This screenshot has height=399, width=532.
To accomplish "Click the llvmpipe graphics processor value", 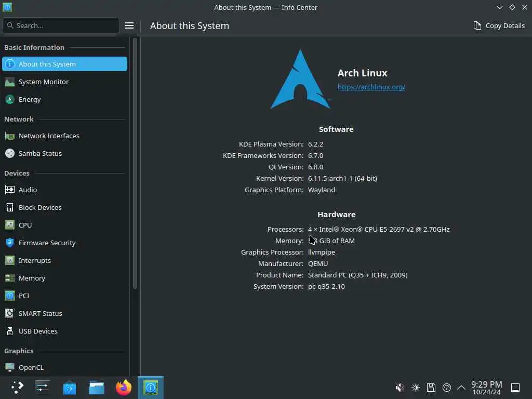I will (x=321, y=252).
